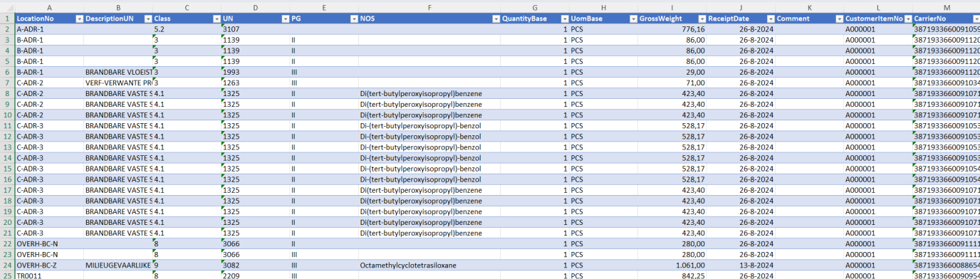
Task: Expand the NOS column filter arrow
Action: [x=495, y=19]
